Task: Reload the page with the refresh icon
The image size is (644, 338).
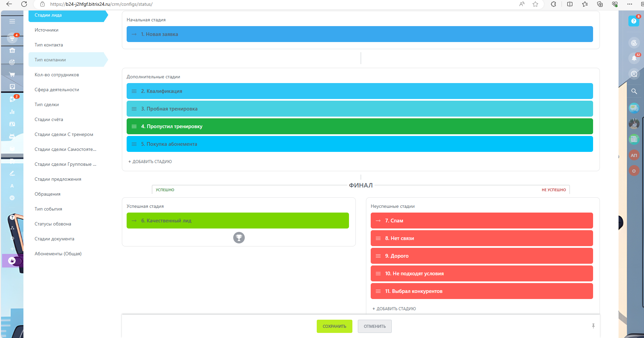Action: tap(24, 4)
